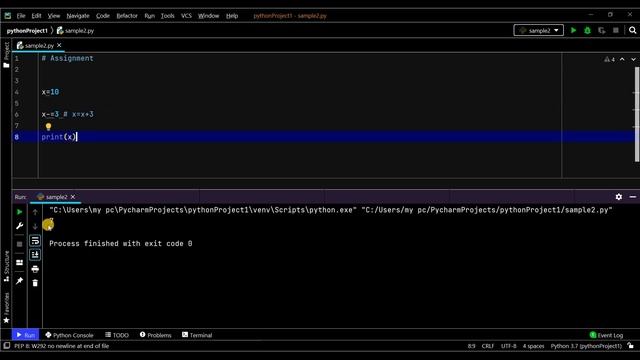The image size is (640, 360).
Task: Go down the stack trace arrow
Action: [x=35, y=226]
